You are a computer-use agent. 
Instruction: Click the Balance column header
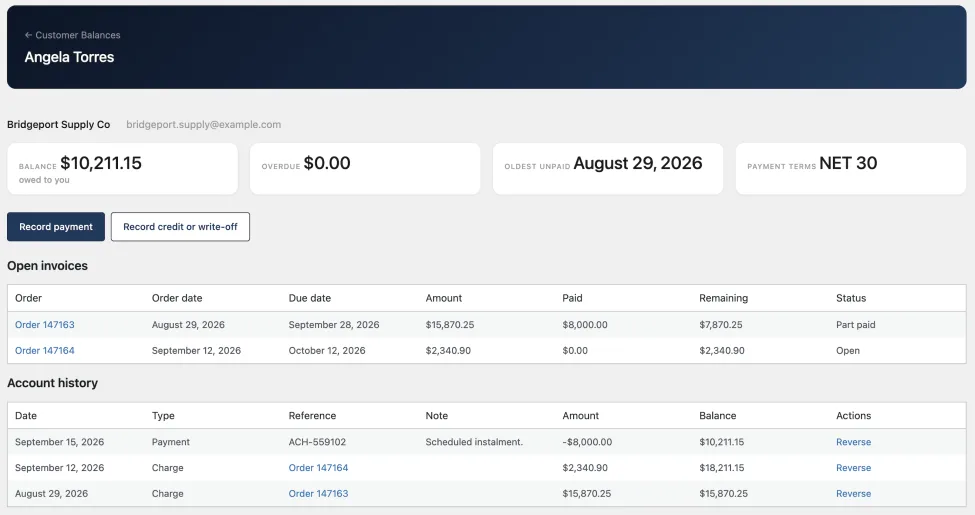tap(718, 415)
